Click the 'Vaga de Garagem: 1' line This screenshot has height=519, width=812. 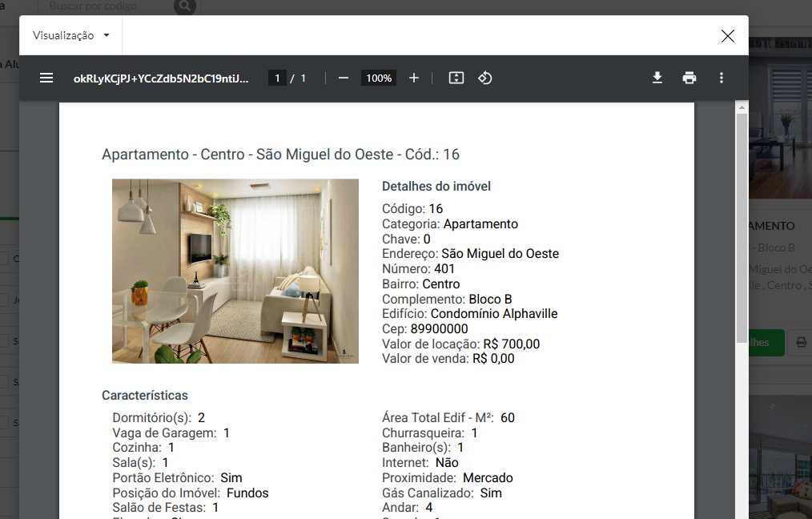171,433
